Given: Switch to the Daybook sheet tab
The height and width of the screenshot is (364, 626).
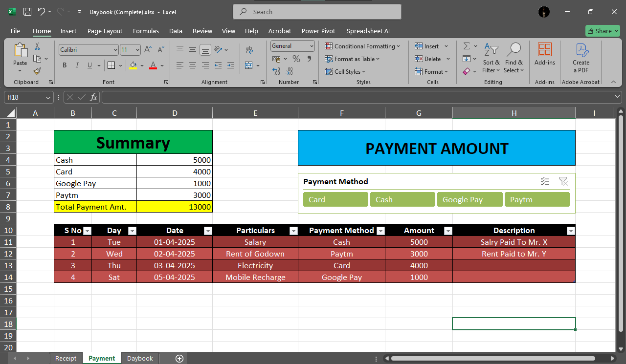Looking at the screenshot, I should point(140,358).
